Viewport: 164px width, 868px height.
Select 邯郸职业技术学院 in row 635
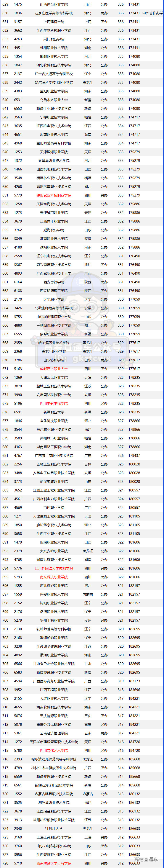click(54, 57)
